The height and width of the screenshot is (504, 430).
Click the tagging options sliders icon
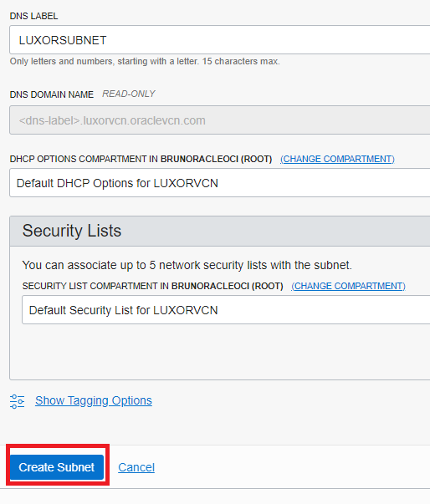point(17,401)
